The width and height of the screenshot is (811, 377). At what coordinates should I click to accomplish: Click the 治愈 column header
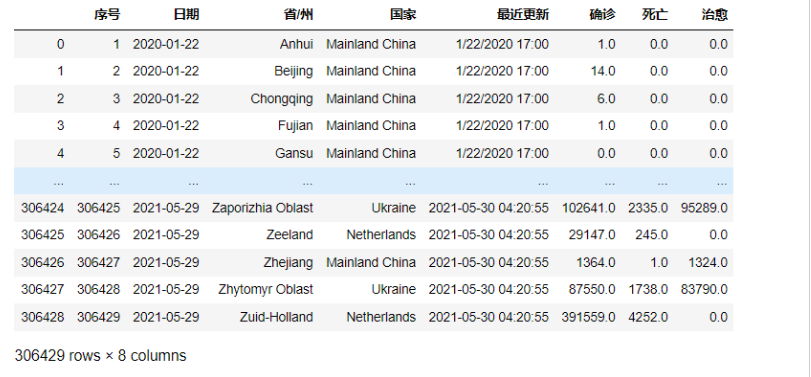point(715,15)
